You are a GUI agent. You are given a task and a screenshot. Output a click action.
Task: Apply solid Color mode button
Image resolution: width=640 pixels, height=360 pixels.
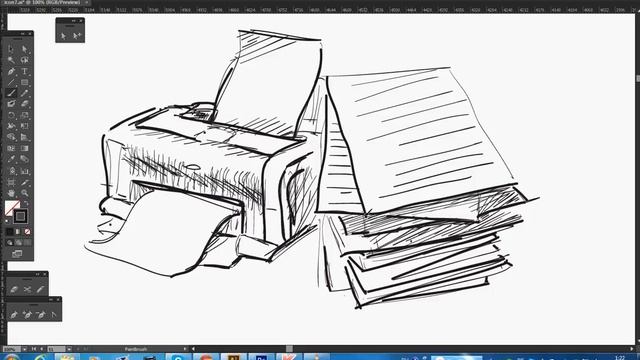10,232
